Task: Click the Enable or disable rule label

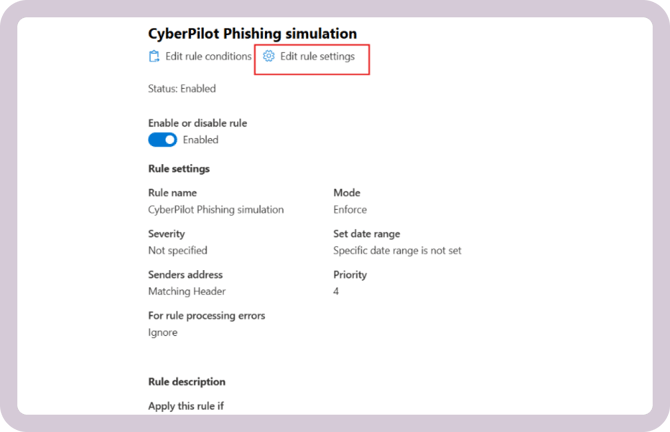Action: tap(197, 123)
